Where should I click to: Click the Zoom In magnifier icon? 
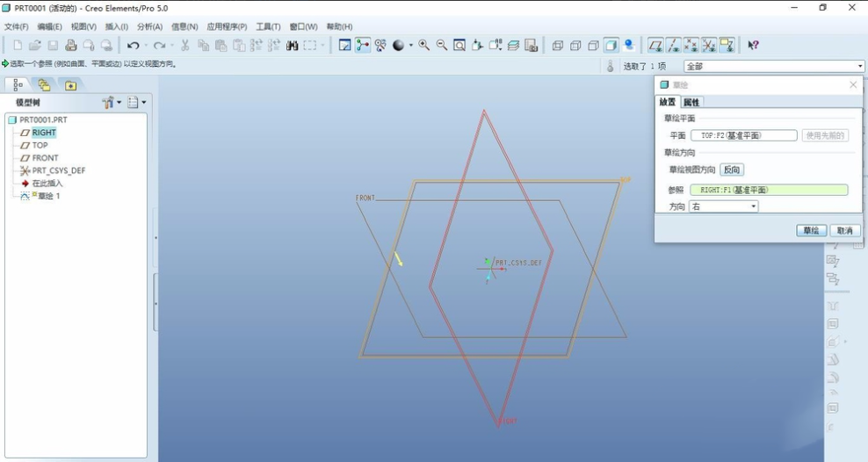pyautogui.click(x=424, y=46)
